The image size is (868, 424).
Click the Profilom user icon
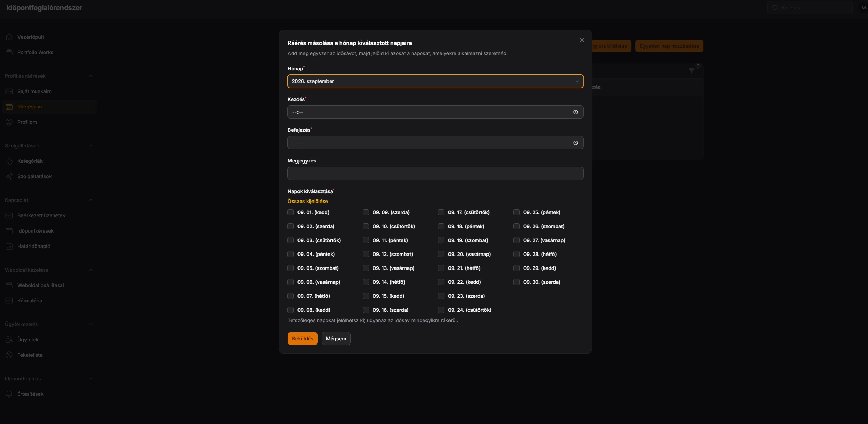(9, 122)
